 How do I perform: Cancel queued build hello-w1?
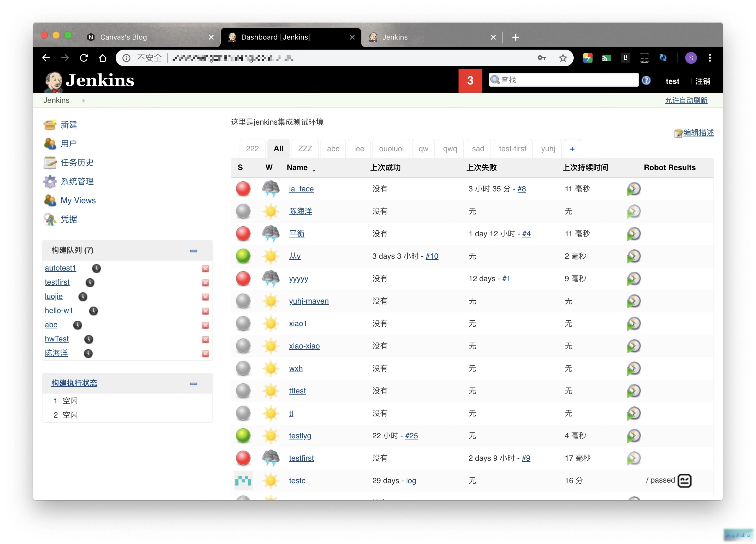coord(205,311)
